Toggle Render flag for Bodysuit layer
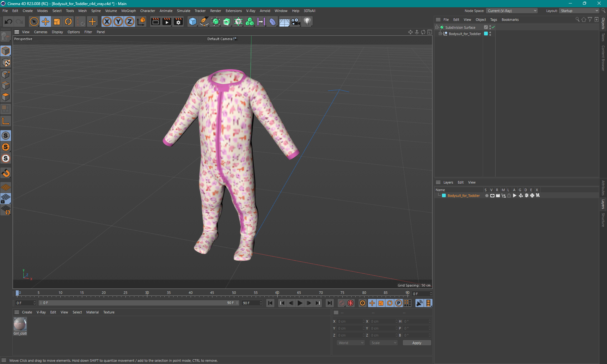Screen dimensions: 607x364 coord(498,196)
